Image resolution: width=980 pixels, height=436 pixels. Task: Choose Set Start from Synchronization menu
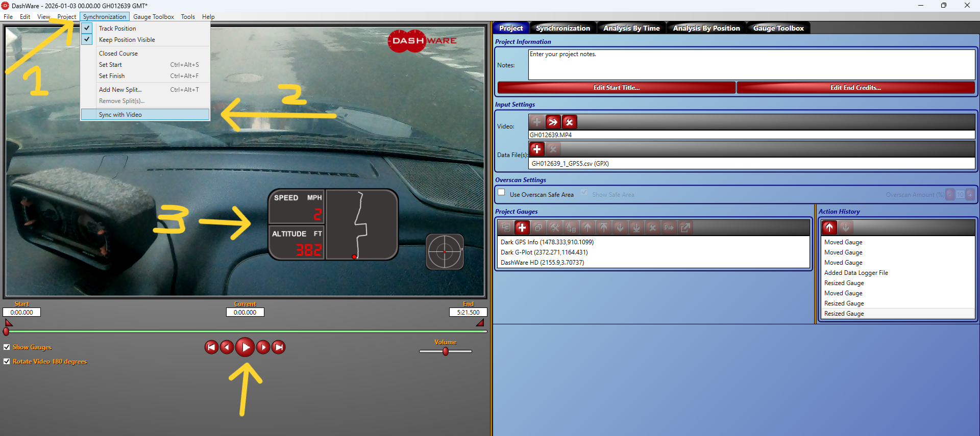[x=145, y=65]
